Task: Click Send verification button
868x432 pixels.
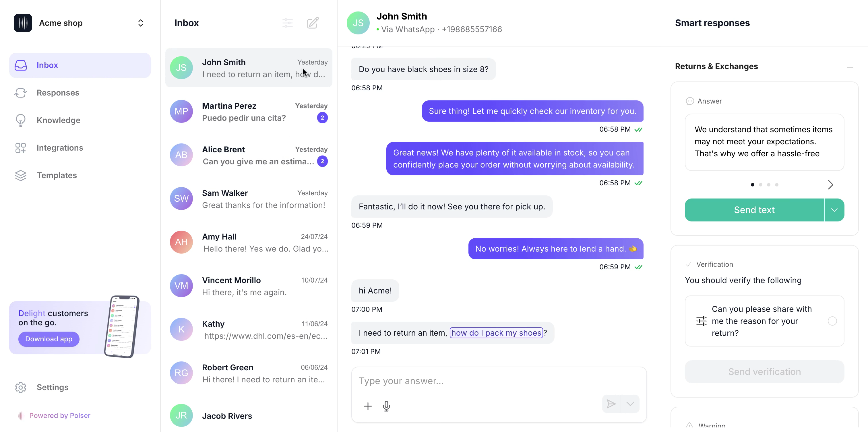Action: 764,371
